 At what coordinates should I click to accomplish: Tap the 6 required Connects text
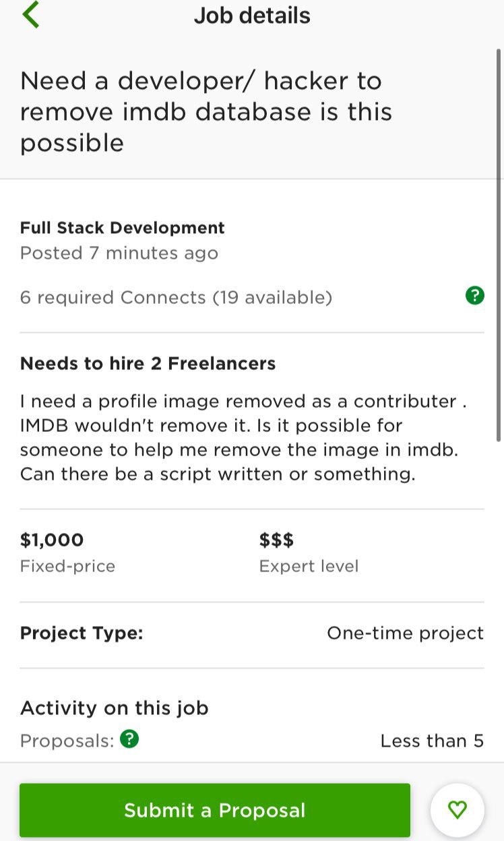pos(176,297)
